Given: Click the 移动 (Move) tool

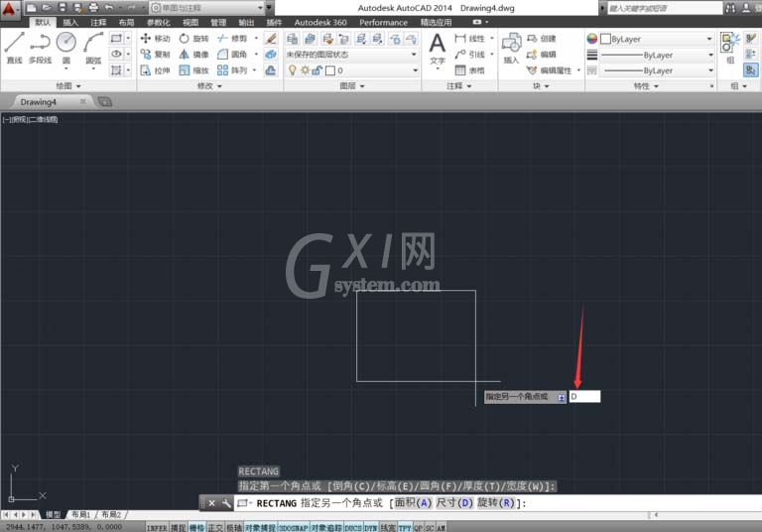Looking at the screenshot, I should [x=156, y=39].
